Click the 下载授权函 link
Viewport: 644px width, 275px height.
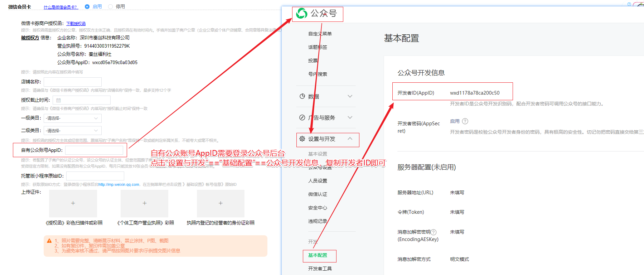76,24
